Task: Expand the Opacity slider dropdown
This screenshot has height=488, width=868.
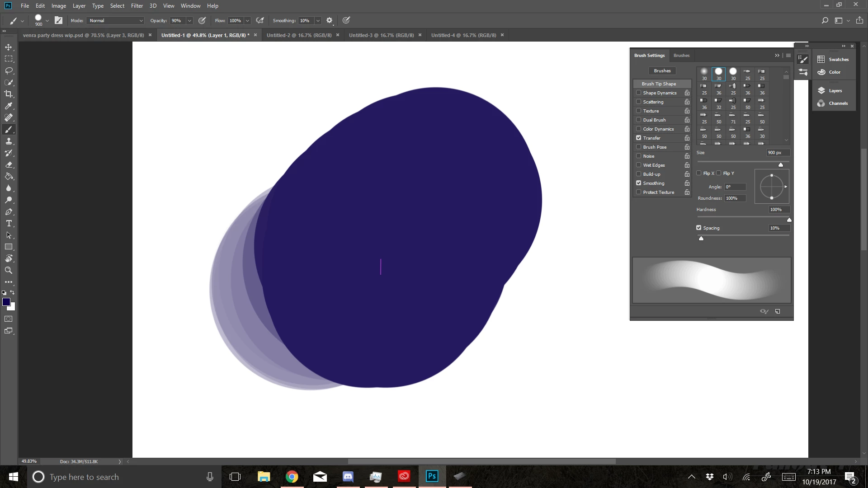Action: 189,20
